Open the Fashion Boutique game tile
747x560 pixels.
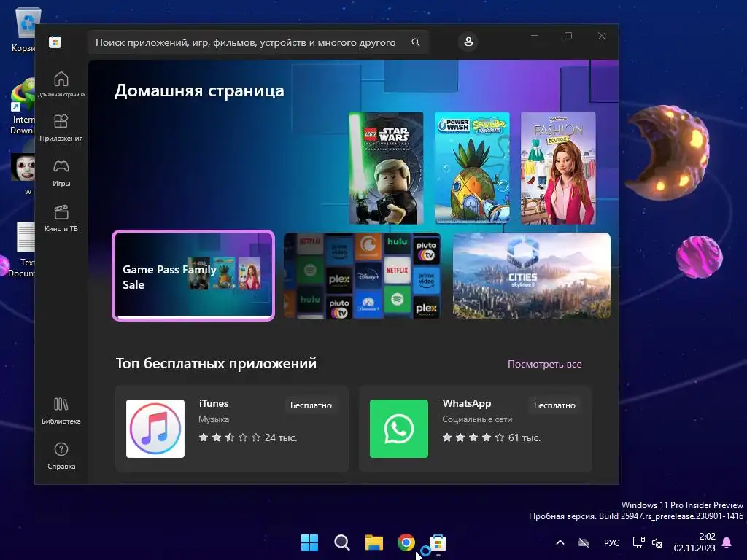tap(558, 168)
